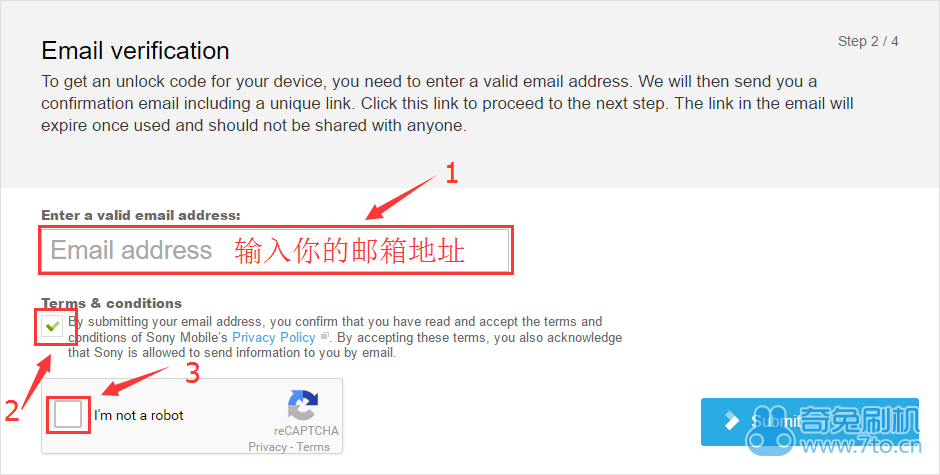Check the I'm not a robot box
The width and height of the screenshot is (940, 475).
click(68, 414)
